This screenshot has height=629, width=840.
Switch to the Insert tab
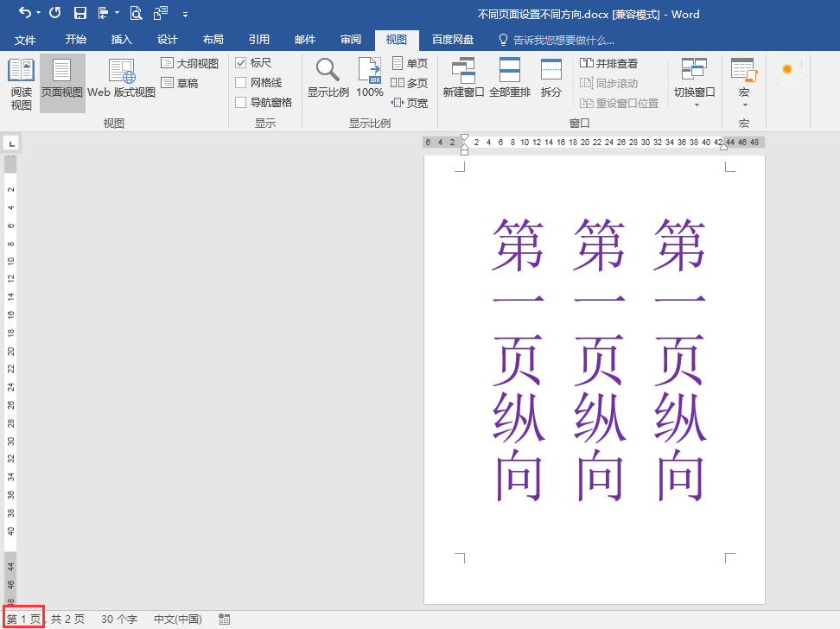[122, 40]
